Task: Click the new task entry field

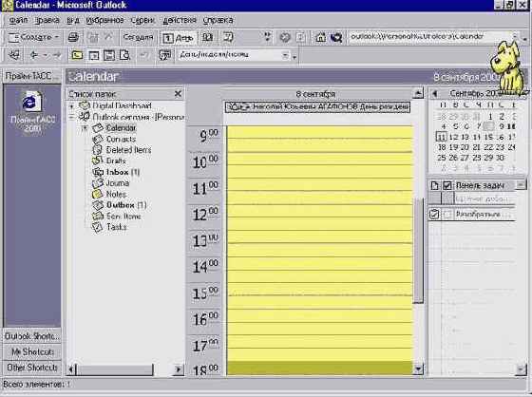Action: 484,198
